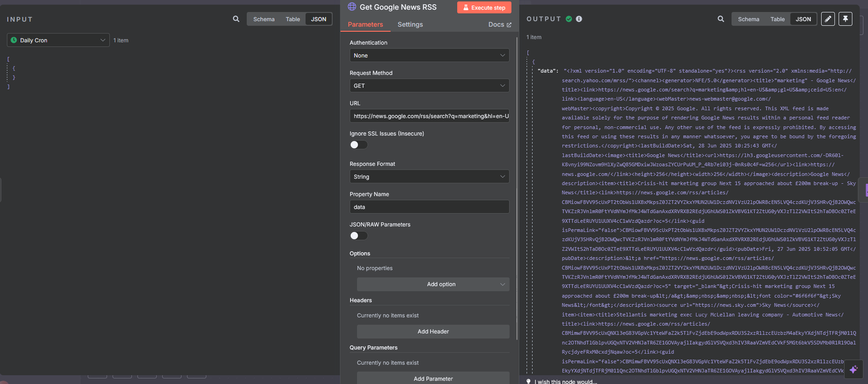The width and height of the screenshot is (868, 384).
Task: Switch to the Settings tab
Action: tap(410, 25)
